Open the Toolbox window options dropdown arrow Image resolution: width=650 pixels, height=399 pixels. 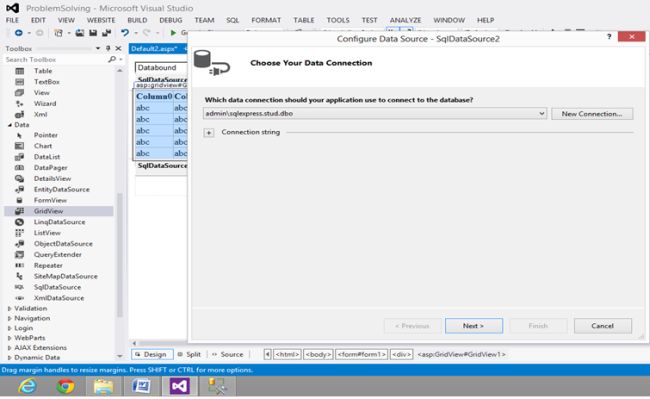[98, 48]
